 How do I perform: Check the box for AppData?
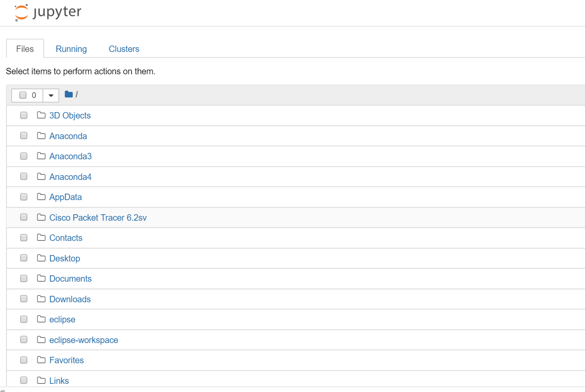24,197
